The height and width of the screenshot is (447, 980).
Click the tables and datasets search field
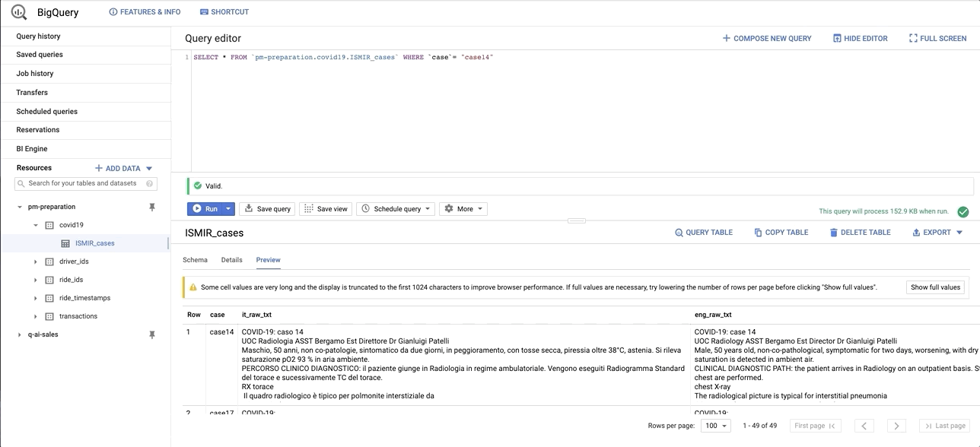(x=82, y=183)
